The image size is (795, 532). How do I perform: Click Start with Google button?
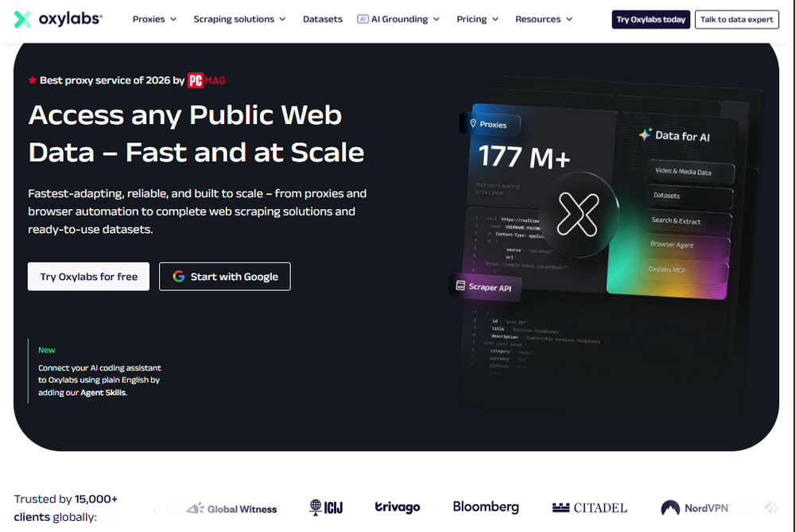point(225,277)
